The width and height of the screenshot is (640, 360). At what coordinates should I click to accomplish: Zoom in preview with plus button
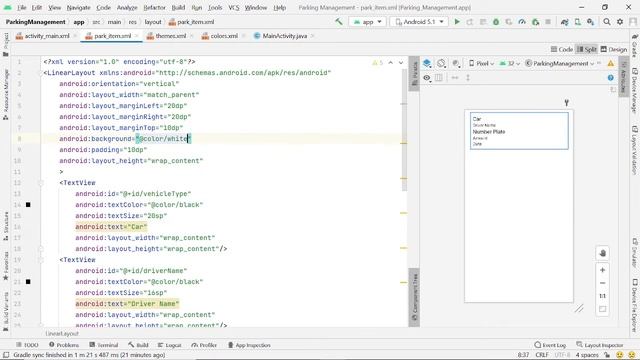click(602, 270)
